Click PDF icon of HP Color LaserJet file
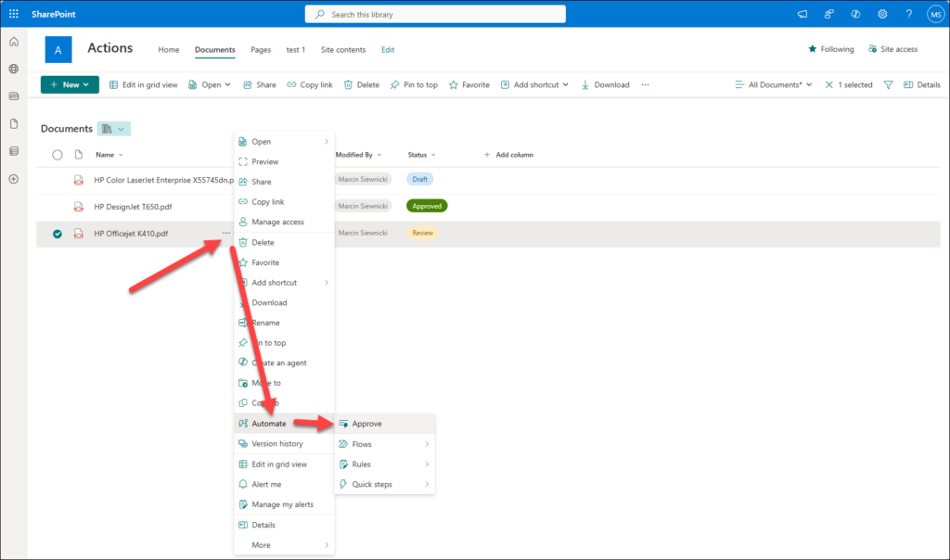 click(78, 180)
